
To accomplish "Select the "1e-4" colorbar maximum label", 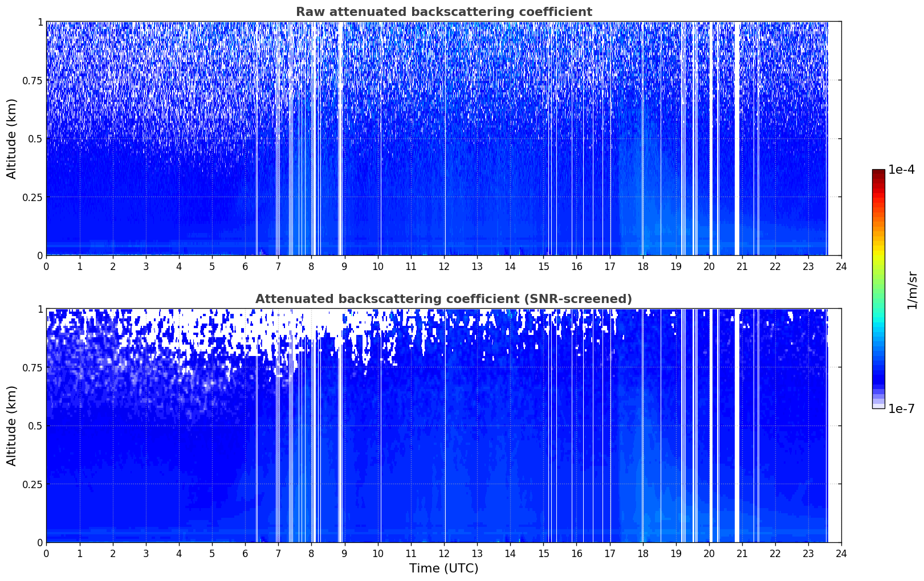I will click(x=902, y=170).
